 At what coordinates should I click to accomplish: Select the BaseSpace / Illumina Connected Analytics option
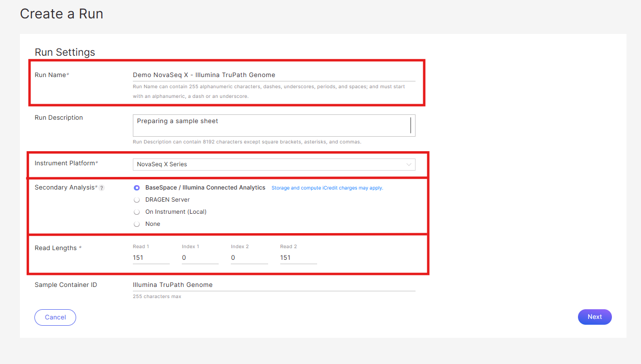(137, 188)
